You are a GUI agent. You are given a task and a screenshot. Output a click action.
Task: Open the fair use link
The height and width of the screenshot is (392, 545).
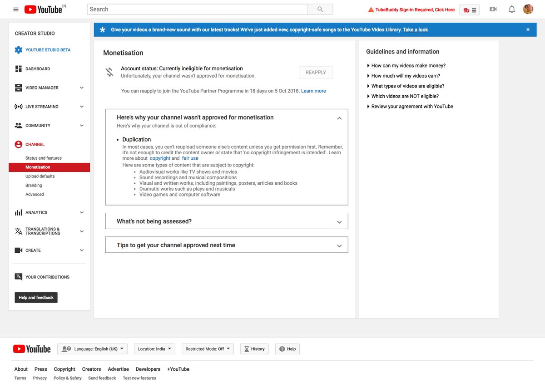pos(190,158)
